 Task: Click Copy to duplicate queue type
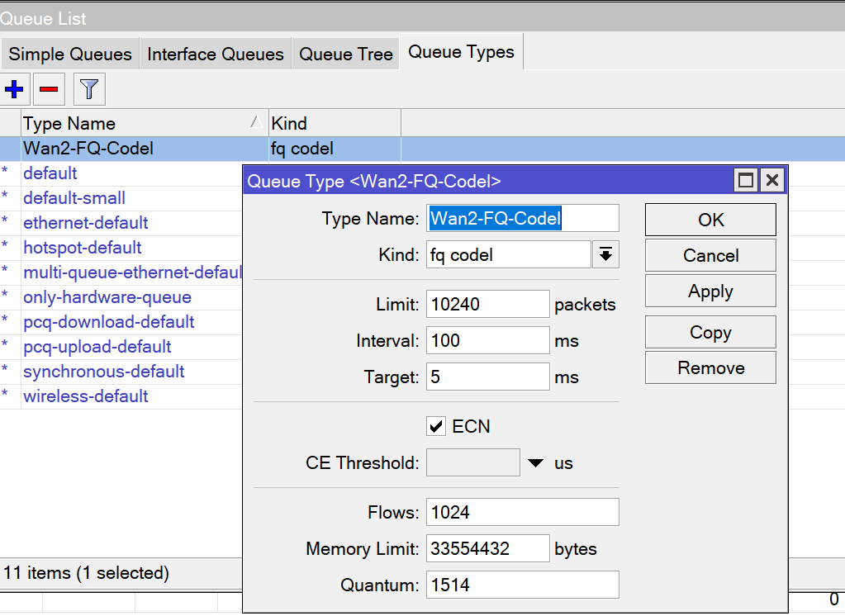click(x=710, y=333)
